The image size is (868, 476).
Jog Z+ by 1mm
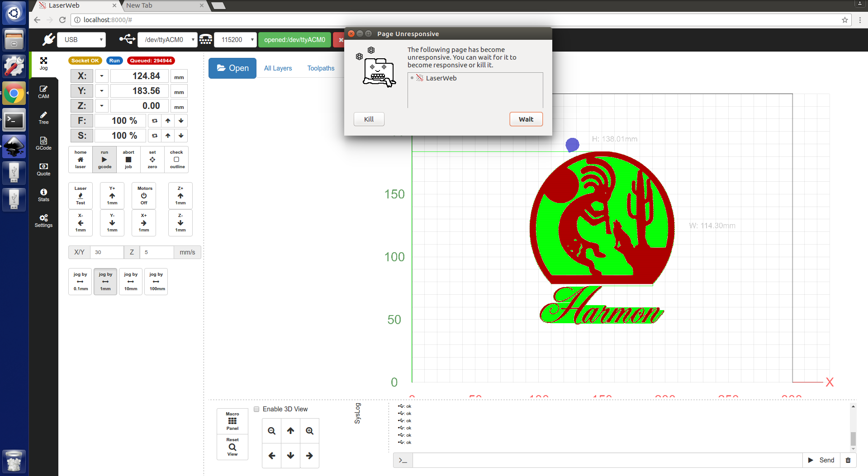[180, 196]
